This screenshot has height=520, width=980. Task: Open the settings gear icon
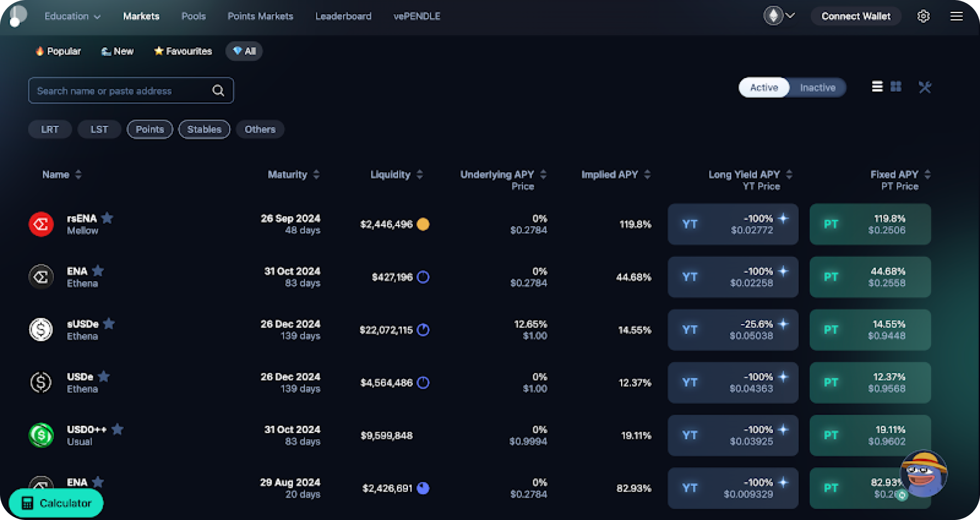click(923, 16)
